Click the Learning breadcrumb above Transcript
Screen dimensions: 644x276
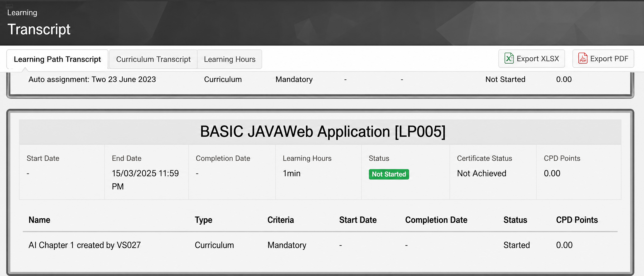coord(22,13)
